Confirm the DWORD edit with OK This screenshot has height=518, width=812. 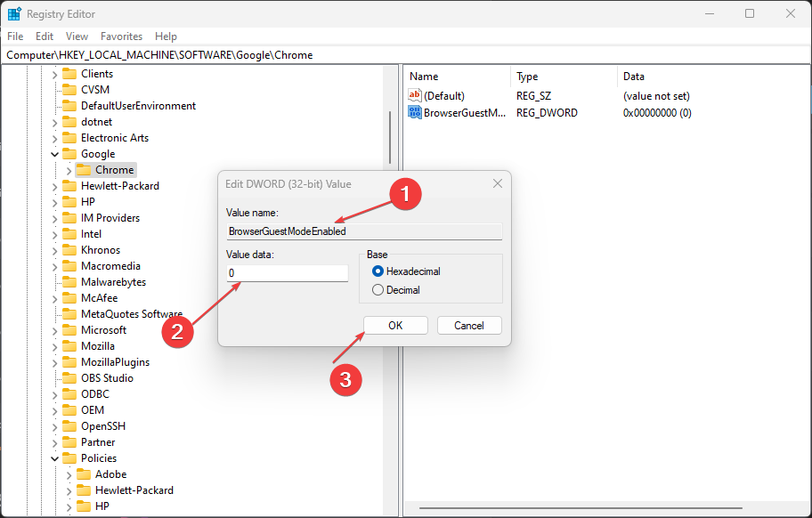coord(395,326)
